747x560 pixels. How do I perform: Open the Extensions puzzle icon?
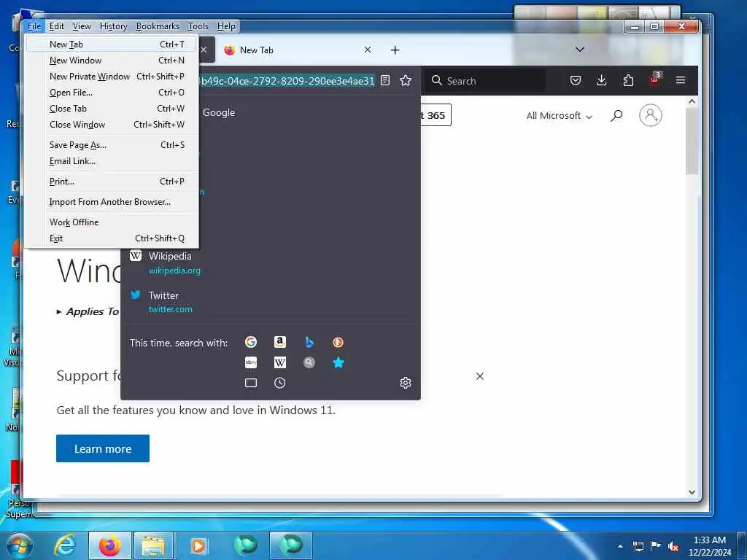(628, 80)
